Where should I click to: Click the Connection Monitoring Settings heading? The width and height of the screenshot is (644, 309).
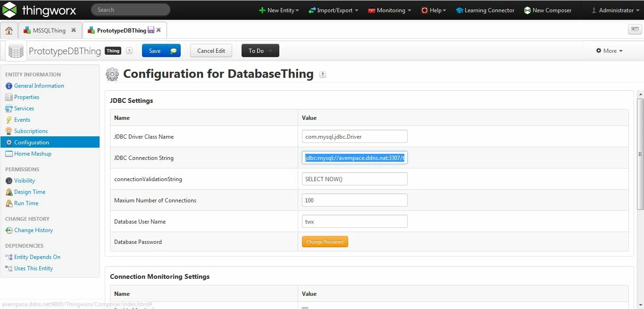coord(160,276)
